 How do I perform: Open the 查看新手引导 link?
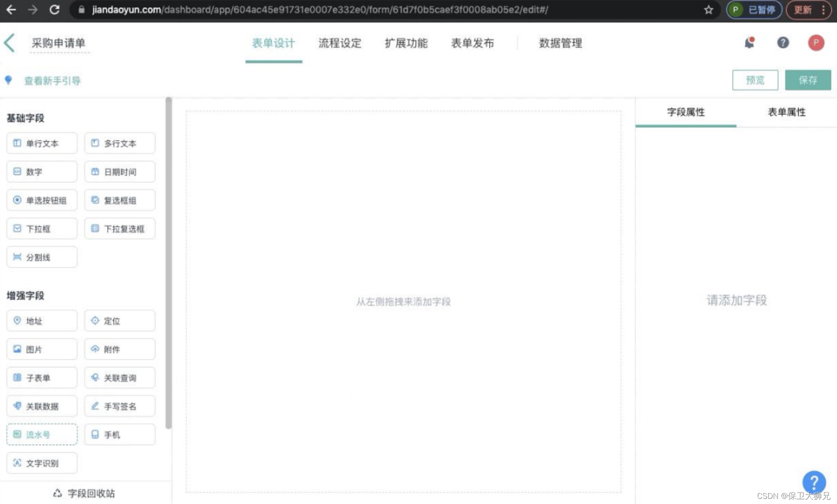52,81
